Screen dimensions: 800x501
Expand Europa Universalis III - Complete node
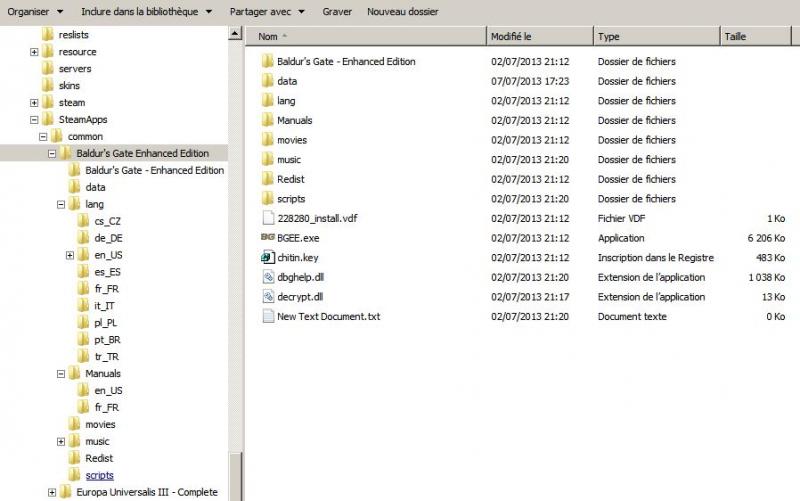[x=52, y=492]
